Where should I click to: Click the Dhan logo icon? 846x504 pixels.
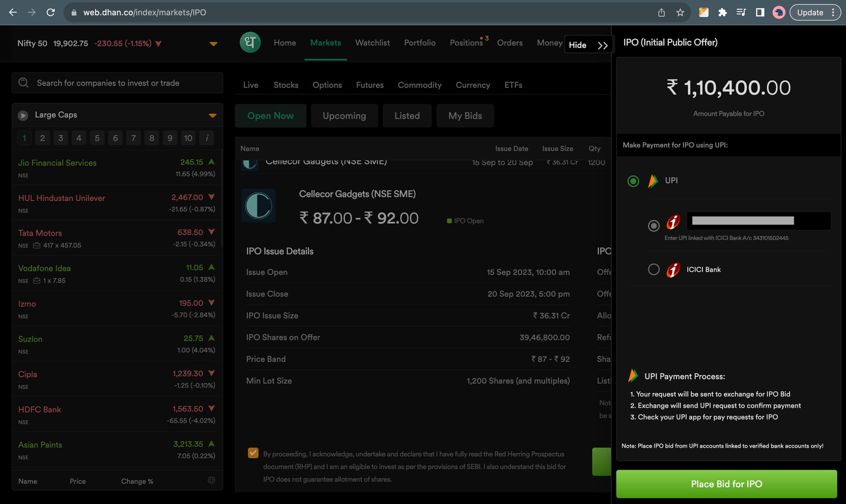(x=250, y=43)
